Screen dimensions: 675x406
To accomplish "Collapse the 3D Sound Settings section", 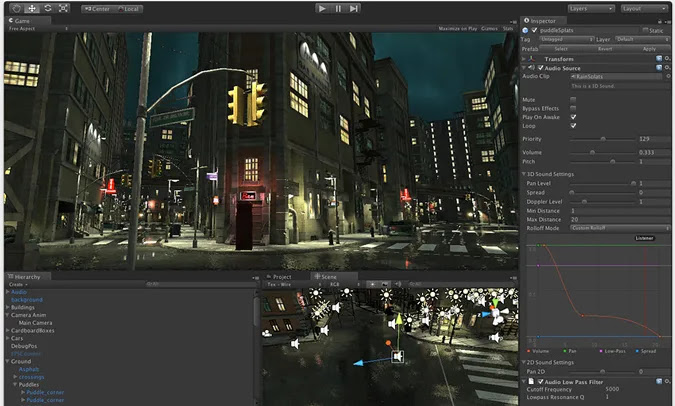I will pyautogui.click(x=524, y=174).
